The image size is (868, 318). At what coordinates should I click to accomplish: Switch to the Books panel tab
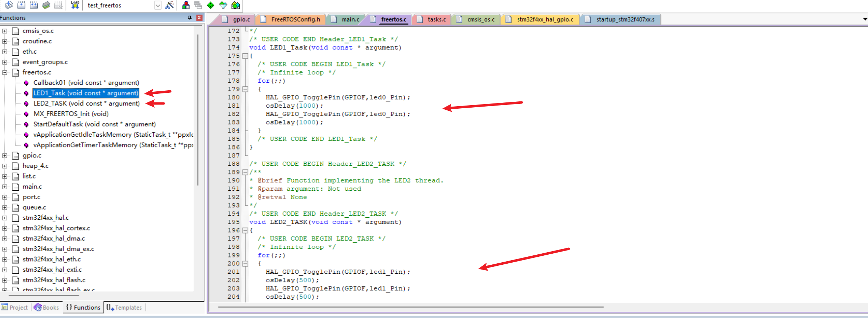point(47,307)
